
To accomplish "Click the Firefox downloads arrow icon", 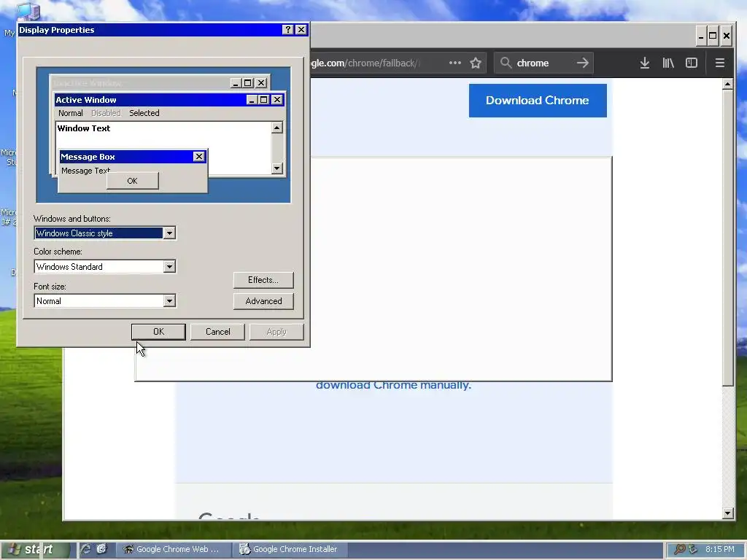I will [x=645, y=63].
